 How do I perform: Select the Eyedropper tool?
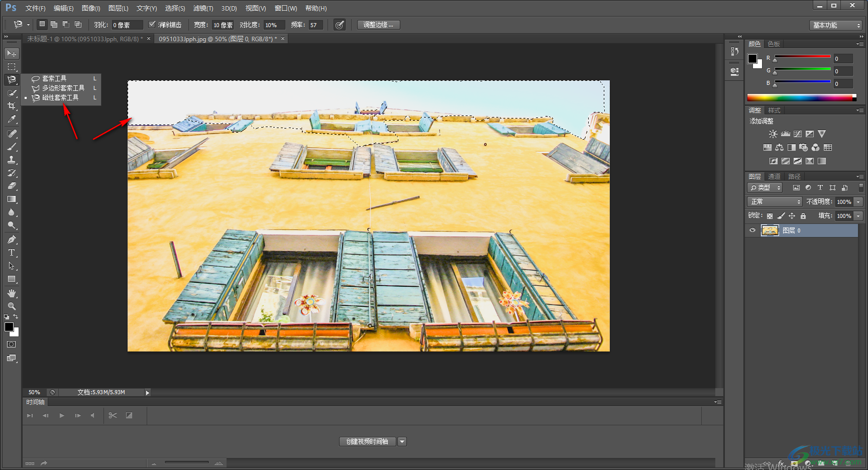[x=12, y=119]
